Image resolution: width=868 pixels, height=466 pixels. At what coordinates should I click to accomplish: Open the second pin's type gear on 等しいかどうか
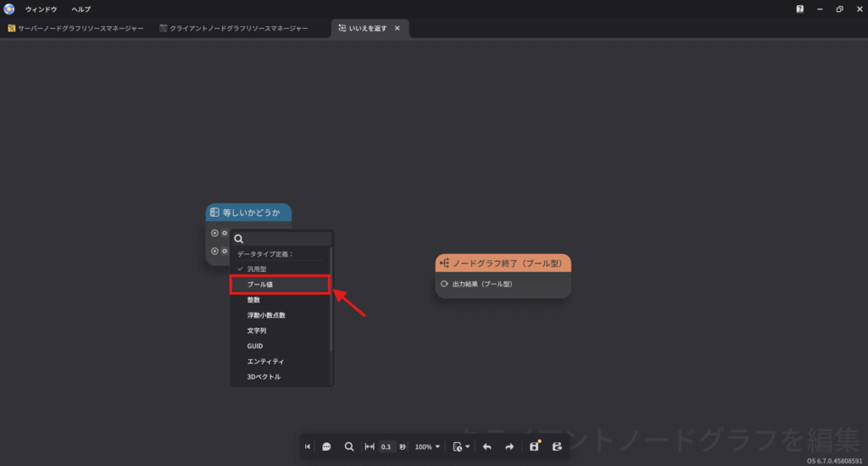point(225,252)
